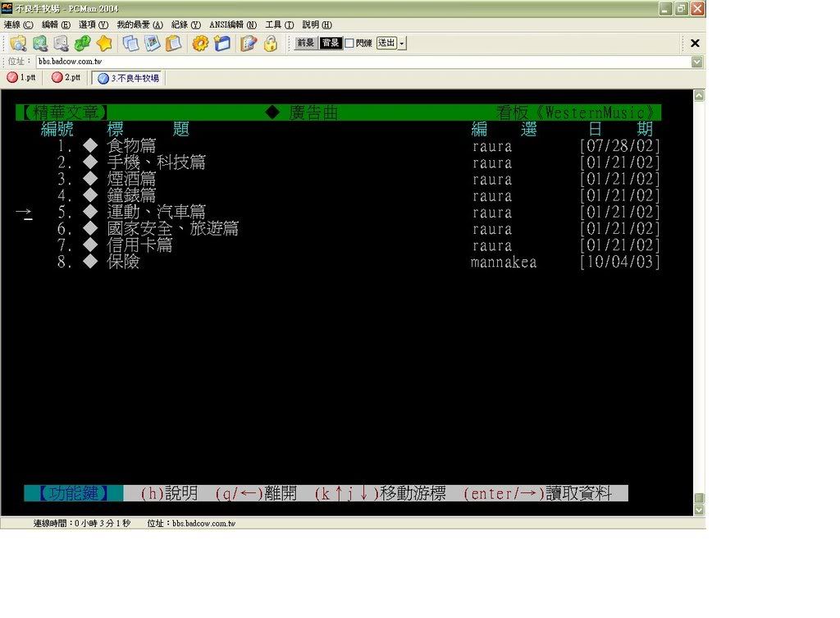Close the current tab with X button
The height and width of the screenshot is (618, 840).
click(x=695, y=43)
